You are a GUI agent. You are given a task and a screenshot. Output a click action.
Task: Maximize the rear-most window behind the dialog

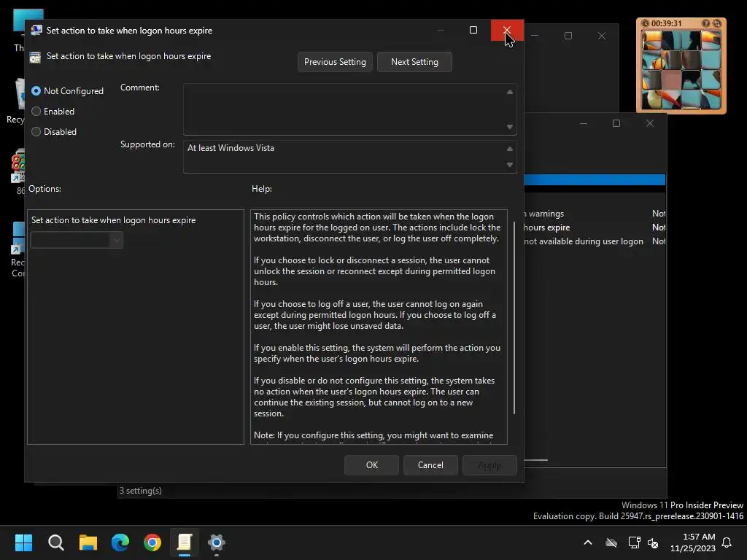(x=568, y=36)
